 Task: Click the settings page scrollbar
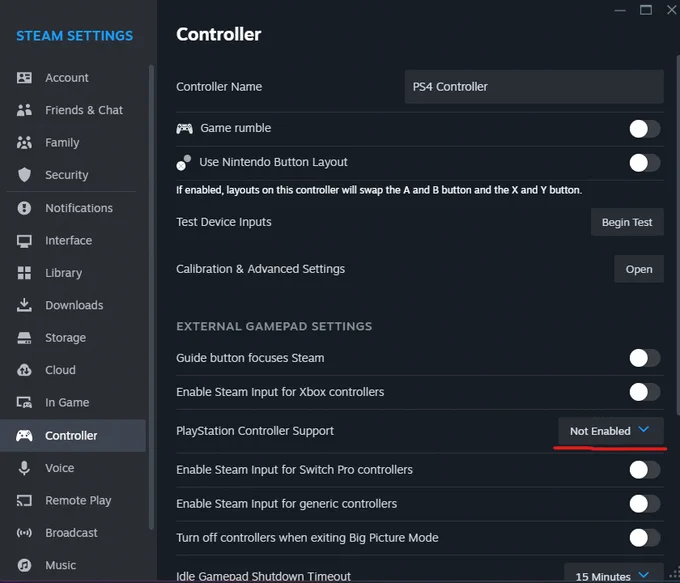[678, 236]
